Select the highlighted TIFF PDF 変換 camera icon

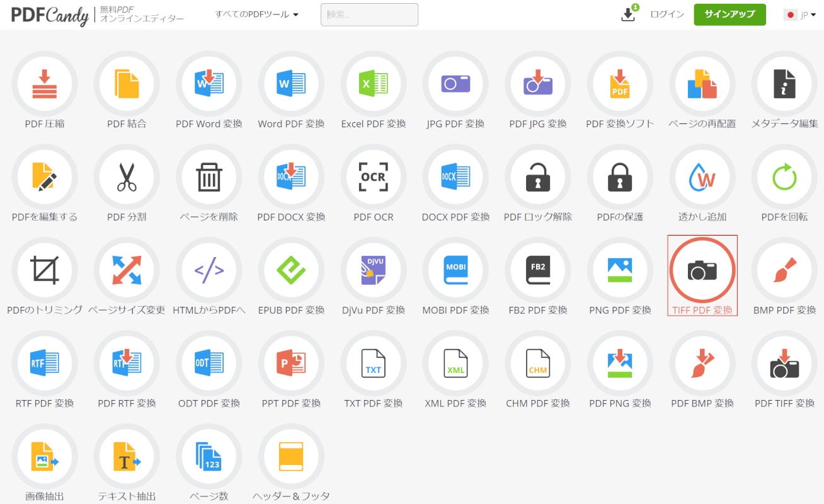click(x=702, y=271)
